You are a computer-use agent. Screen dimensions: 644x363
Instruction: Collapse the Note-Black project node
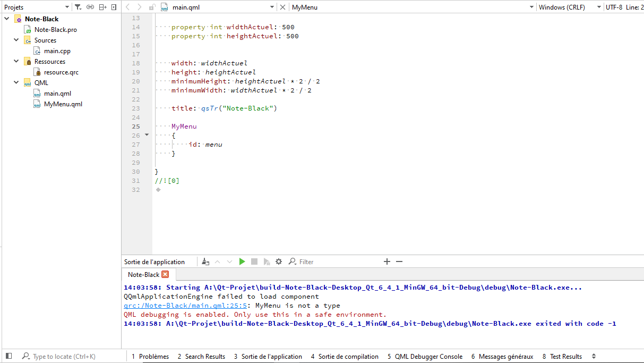(7, 19)
